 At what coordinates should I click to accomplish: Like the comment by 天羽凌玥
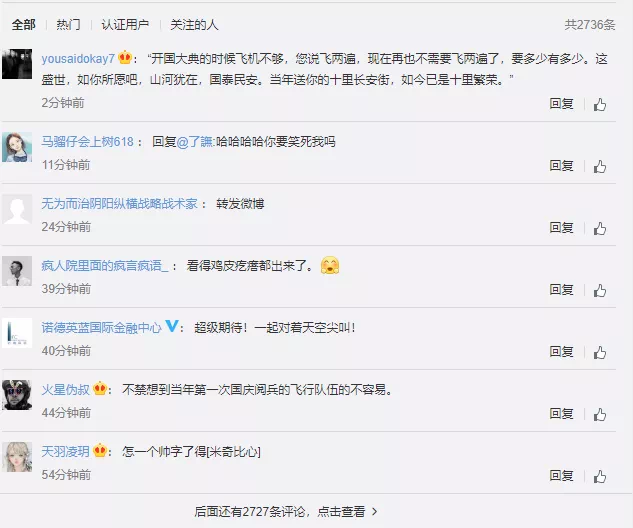[x=600, y=476]
